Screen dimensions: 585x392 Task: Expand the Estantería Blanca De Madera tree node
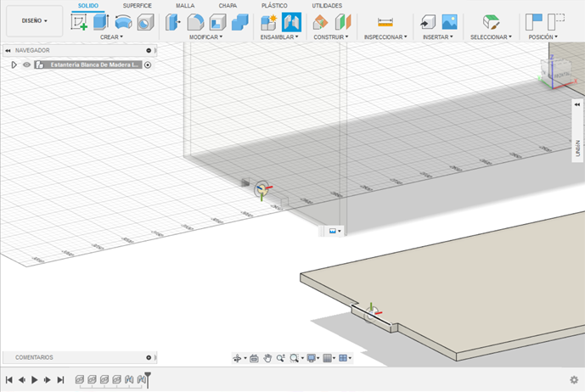tap(14, 64)
